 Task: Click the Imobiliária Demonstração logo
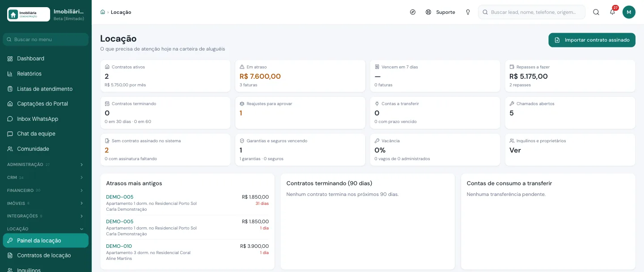[29, 14]
